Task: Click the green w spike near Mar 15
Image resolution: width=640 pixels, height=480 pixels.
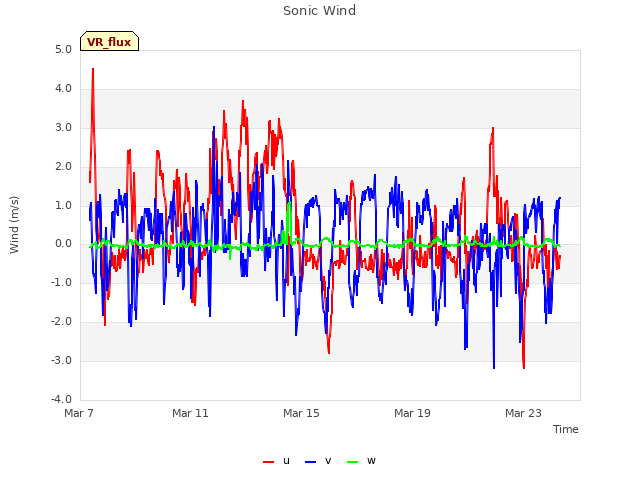Action: click(289, 203)
